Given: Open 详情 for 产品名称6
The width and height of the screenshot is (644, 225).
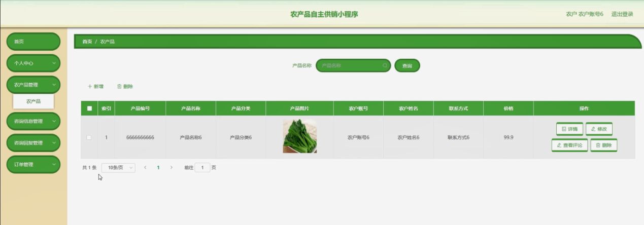Looking at the screenshot, I should [x=569, y=129].
